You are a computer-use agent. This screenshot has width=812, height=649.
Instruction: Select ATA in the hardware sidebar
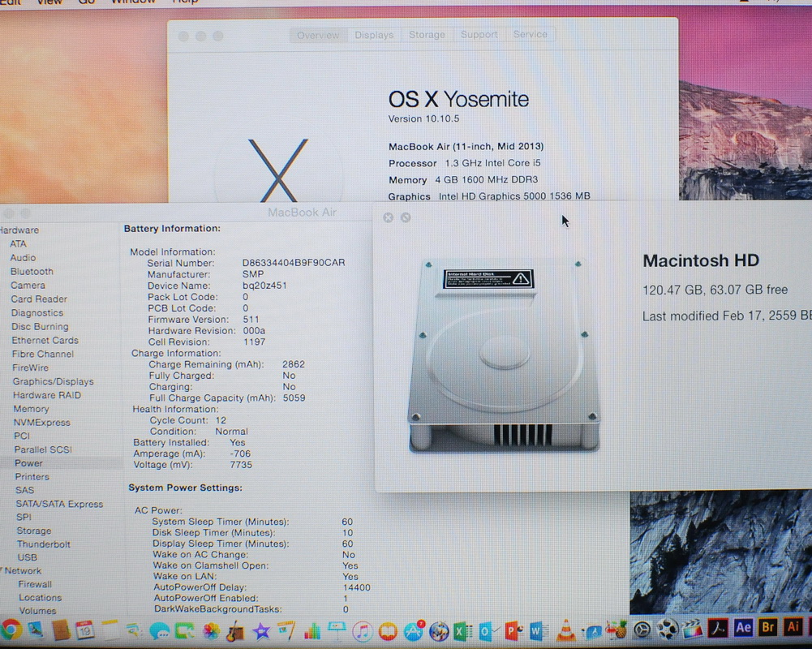coord(18,243)
